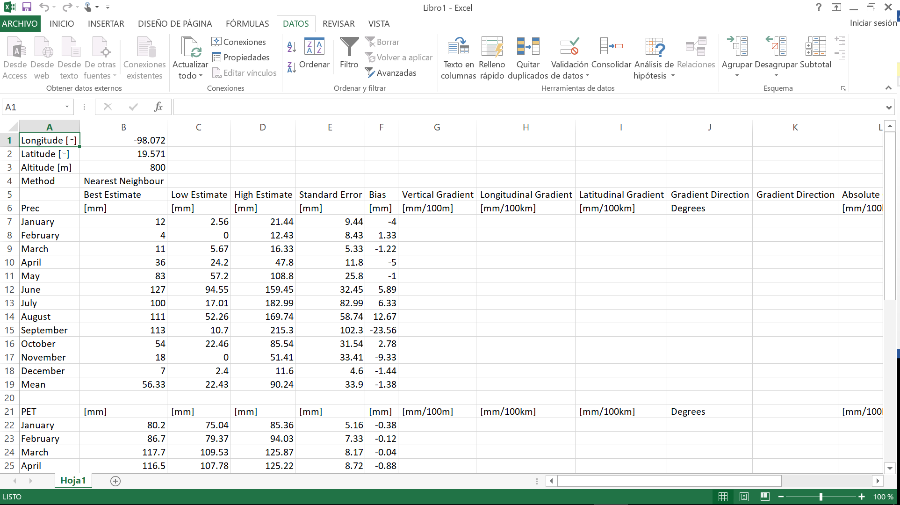Click Texto en columnas
Viewport: 900px width, 505px height.
coord(458,58)
